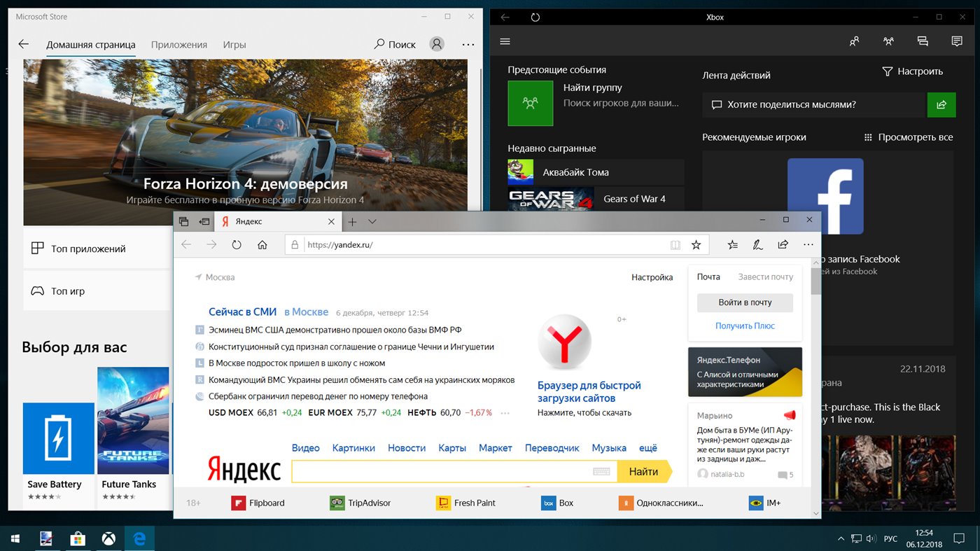Open Flipboard pinned site in Edge
This screenshot has height=551, width=980.
click(258, 503)
